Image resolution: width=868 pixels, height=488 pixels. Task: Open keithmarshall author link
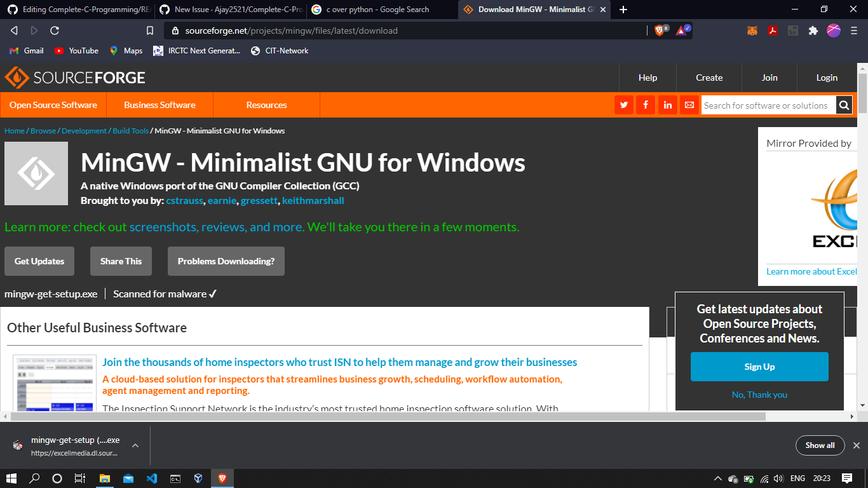point(313,201)
